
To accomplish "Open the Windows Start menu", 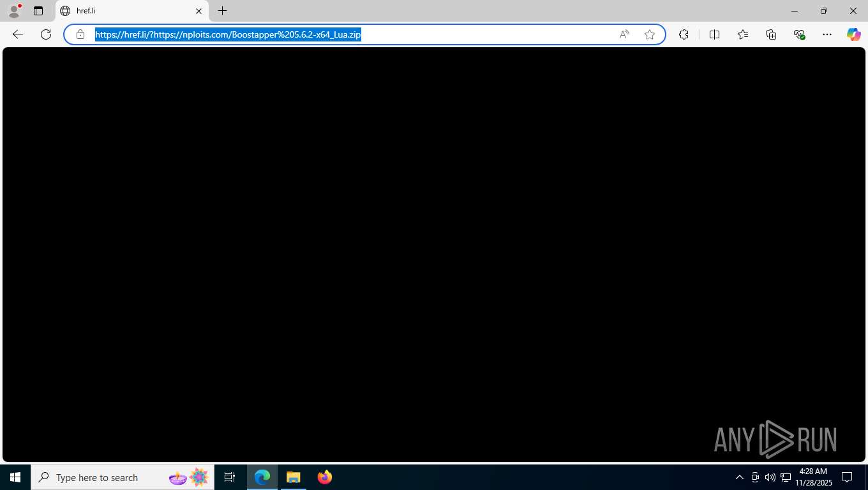I will tap(15, 477).
